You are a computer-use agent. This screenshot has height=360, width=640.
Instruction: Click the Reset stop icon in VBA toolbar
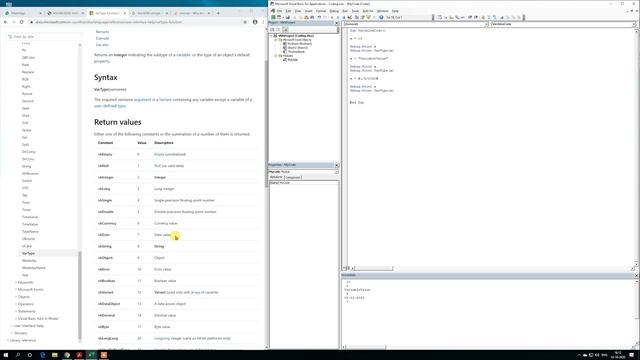[344, 18]
